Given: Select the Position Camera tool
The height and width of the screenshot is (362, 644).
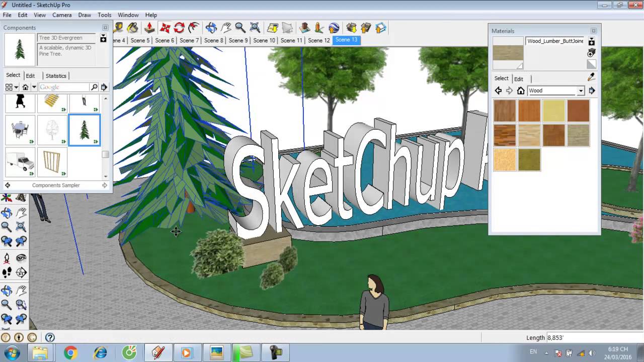Looking at the screenshot, I should pyautogui.click(x=7, y=258).
